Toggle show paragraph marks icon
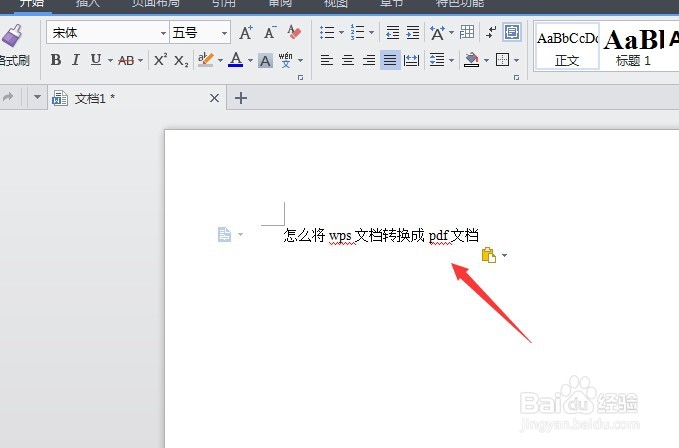 pyautogui.click(x=491, y=32)
